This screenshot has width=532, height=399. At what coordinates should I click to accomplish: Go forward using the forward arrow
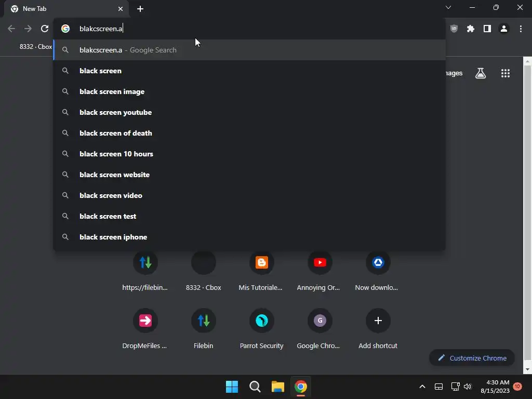(28, 29)
